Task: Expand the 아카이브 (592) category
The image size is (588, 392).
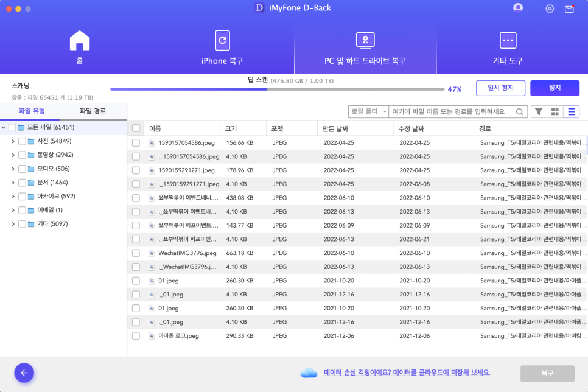Action: 13,197
